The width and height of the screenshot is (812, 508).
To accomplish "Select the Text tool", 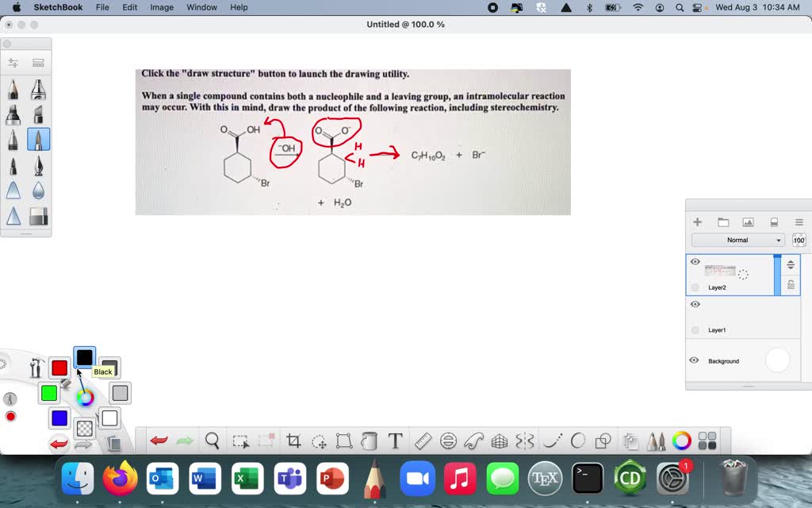I will tap(396, 440).
